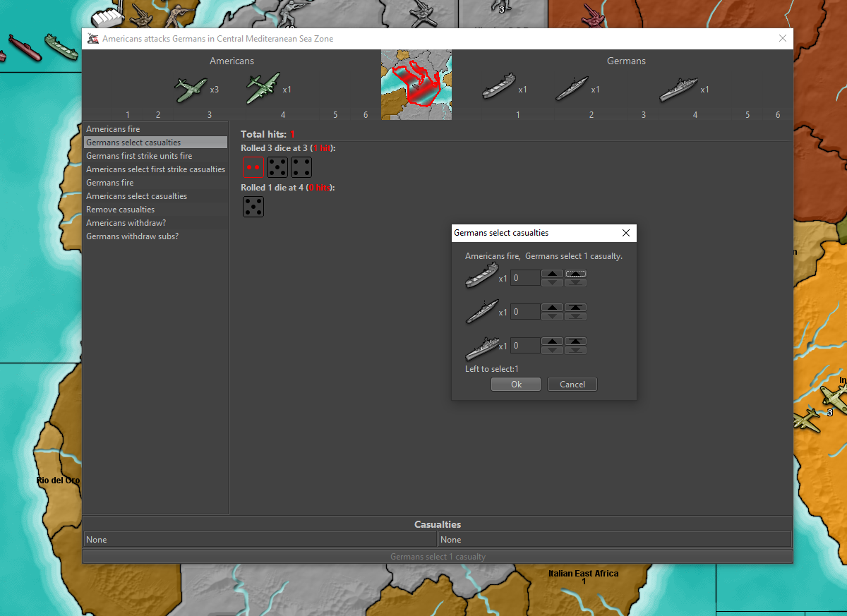Set transport casualties to maximum
Viewport: 847px width, 616px height.
tap(576, 274)
